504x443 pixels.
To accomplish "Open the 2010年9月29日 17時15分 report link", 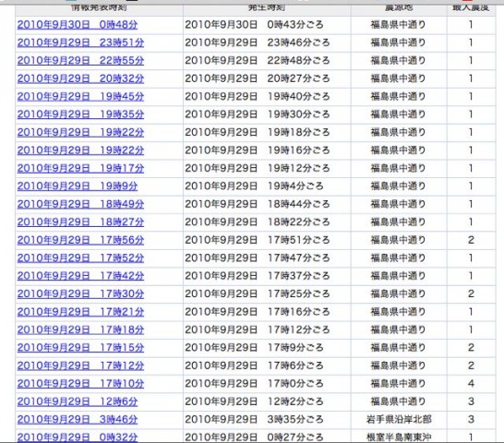I will coord(80,348).
